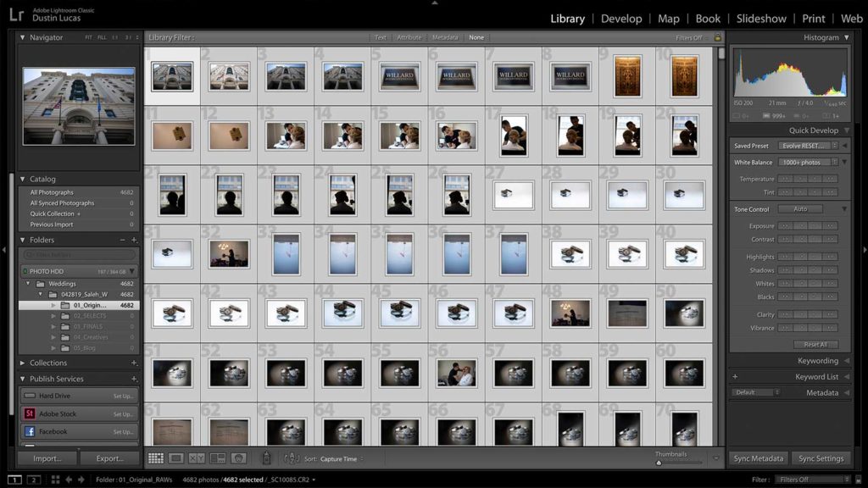The height and width of the screenshot is (488, 868).
Task: Toggle the None filter option
Action: 476,37
